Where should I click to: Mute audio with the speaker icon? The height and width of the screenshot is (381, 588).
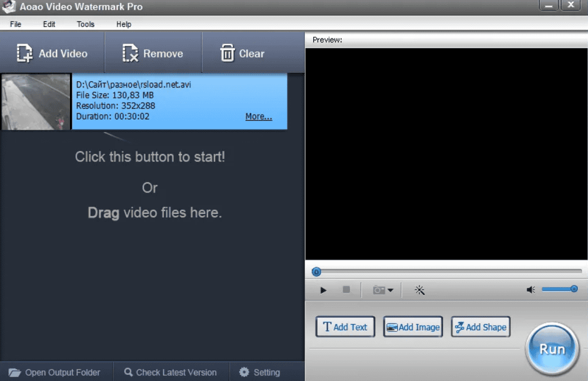(530, 290)
